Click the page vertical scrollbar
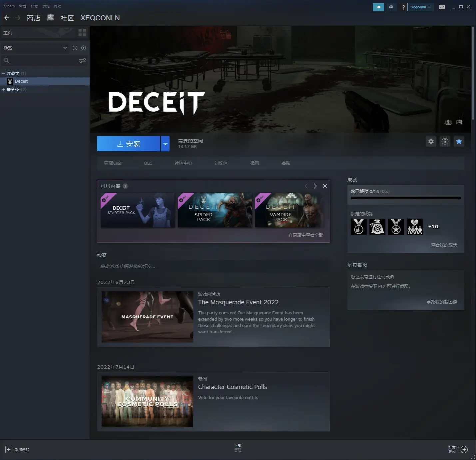This screenshot has height=460, width=476. click(x=473, y=73)
